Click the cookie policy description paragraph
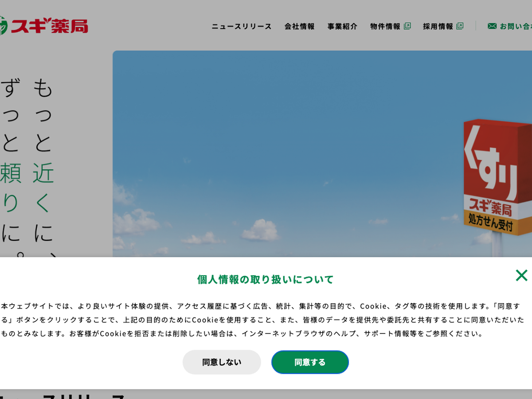The height and width of the screenshot is (399, 532). click(x=262, y=320)
